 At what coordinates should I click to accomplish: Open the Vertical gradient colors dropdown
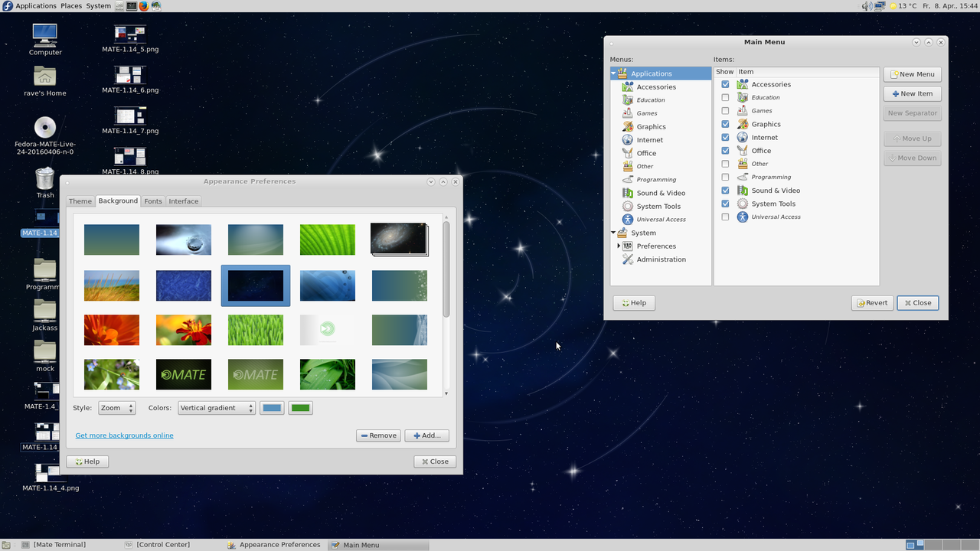pos(216,408)
